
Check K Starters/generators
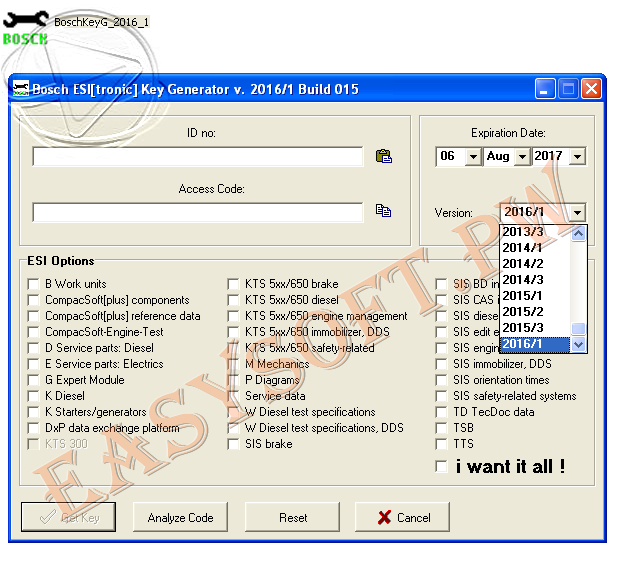point(33,412)
